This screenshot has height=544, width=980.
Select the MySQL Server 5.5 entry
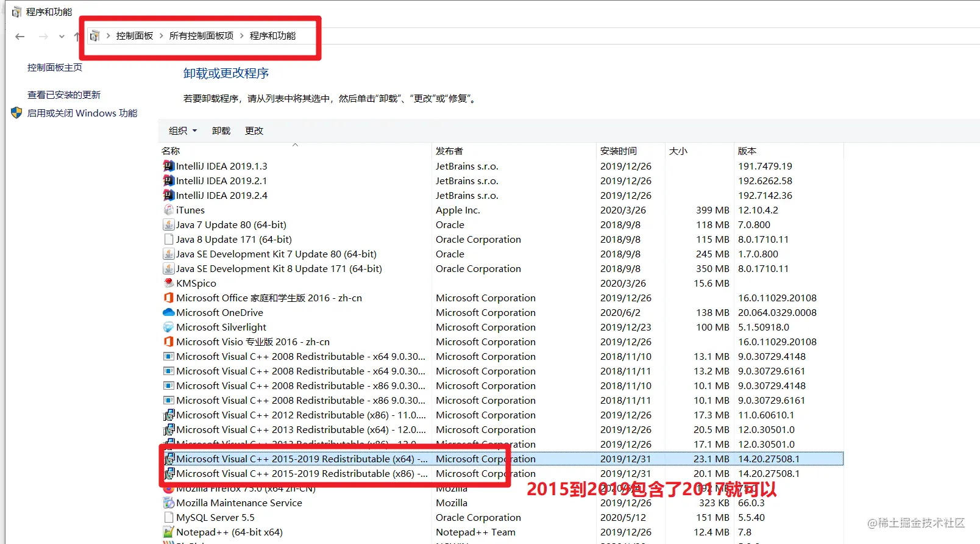click(215, 517)
